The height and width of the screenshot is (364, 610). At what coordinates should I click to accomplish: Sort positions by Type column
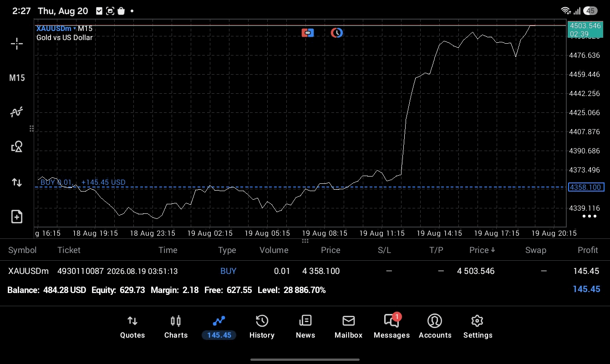tap(227, 250)
